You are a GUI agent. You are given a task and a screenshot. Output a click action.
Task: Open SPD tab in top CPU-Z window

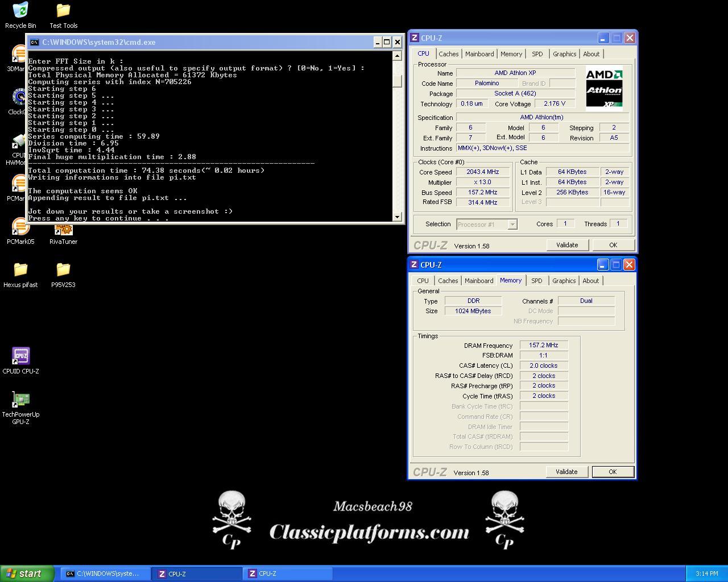[x=537, y=54]
